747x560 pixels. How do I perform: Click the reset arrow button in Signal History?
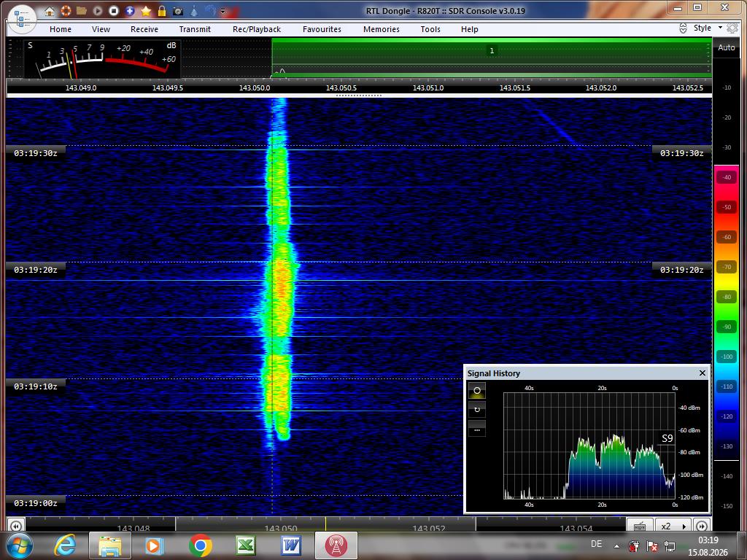tap(477, 410)
